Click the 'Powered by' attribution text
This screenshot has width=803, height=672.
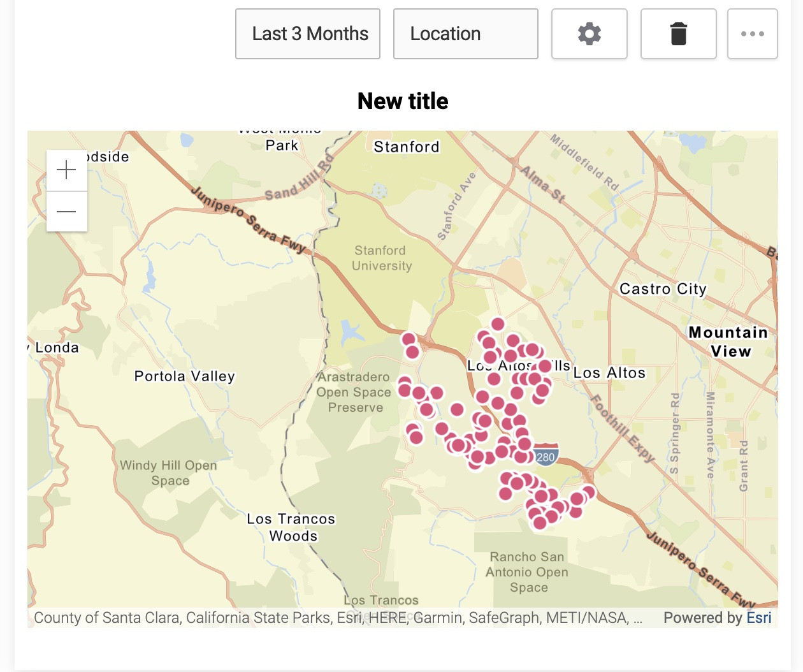[703, 618]
